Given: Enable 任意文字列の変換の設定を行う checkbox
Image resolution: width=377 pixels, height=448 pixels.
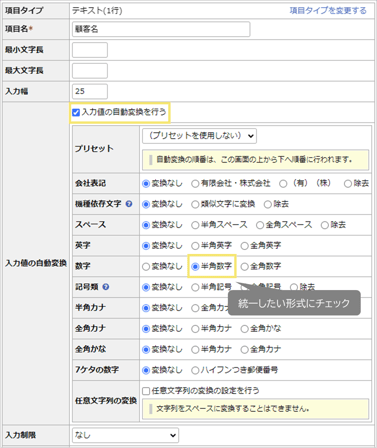Looking at the screenshot, I should point(146,391).
